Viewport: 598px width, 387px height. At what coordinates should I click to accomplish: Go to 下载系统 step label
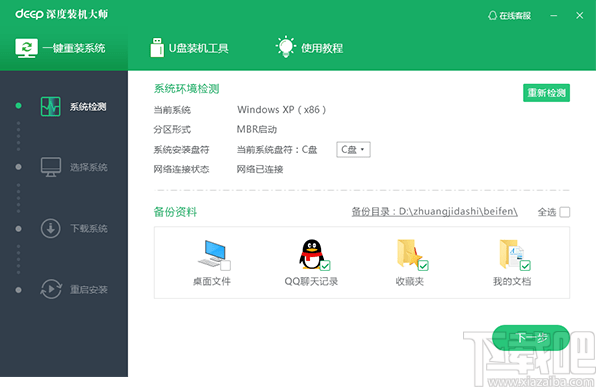pyautogui.click(x=89, y=229)
